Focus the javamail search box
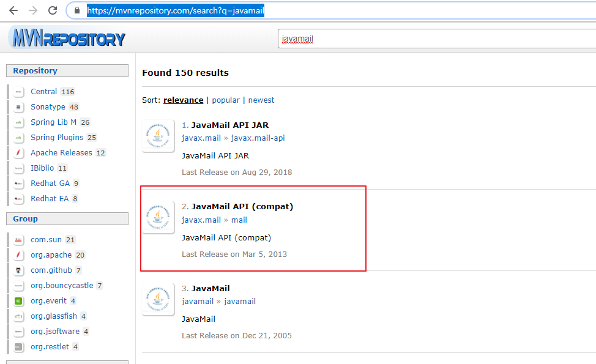 click(x=437, y=39)
